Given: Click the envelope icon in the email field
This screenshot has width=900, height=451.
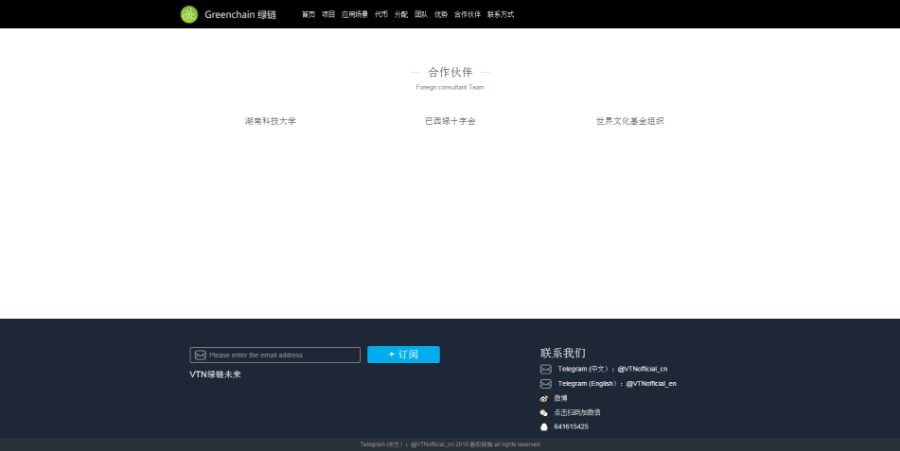Looking at the screenshot, I should click(x=200, y=355).
